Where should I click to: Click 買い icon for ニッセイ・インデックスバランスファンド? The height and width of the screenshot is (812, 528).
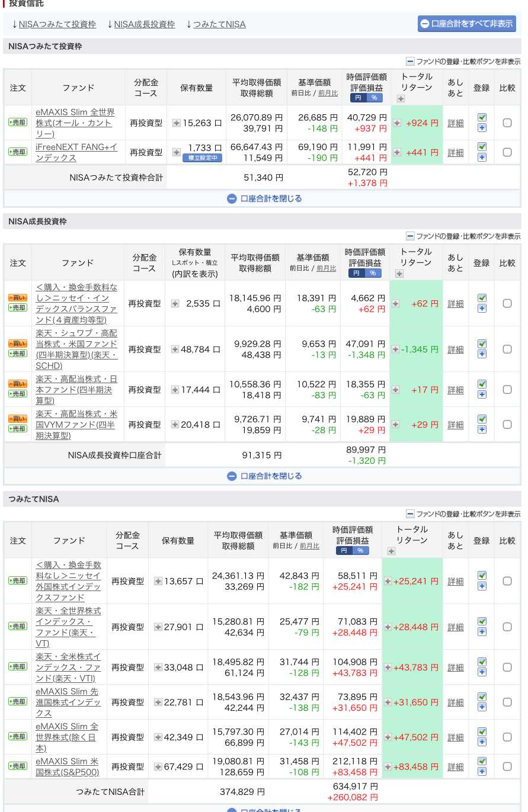18,298
